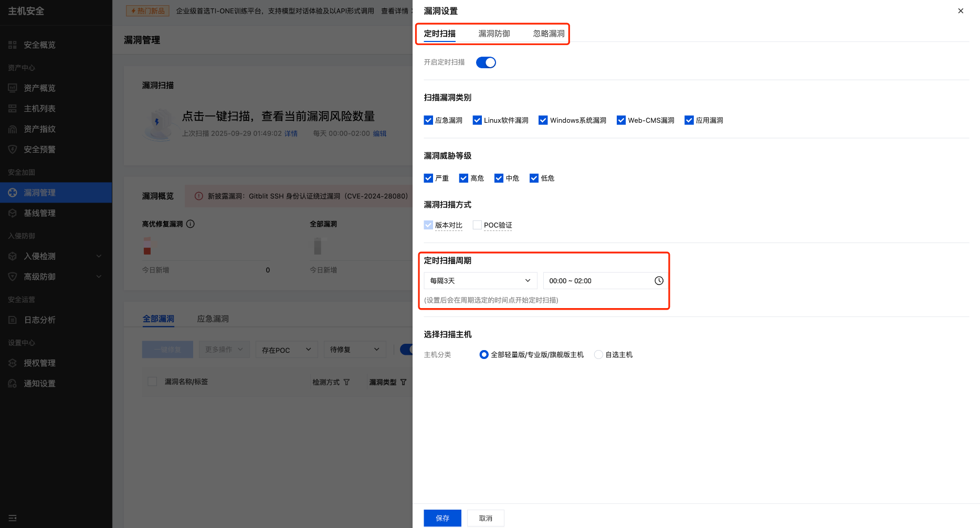Click the 详情 link next to last scan time
The width and height of the screenshot is (980, 528).
290,133
